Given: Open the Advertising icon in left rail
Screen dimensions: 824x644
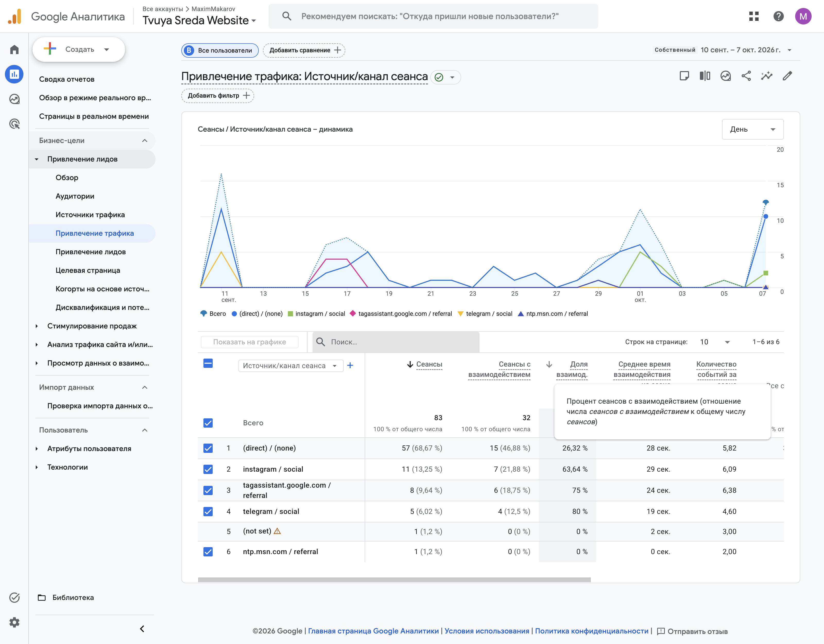Looking at the screenshot, I should tap(14, 124).
